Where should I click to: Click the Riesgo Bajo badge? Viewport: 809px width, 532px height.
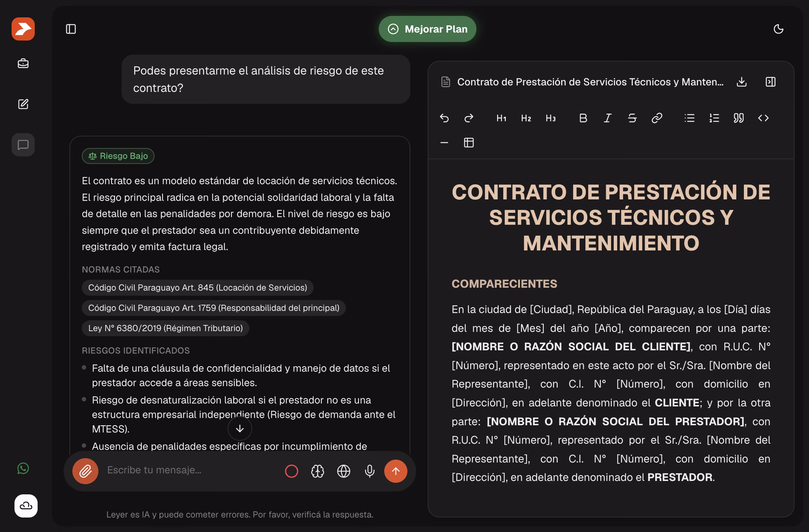[118, 156]
